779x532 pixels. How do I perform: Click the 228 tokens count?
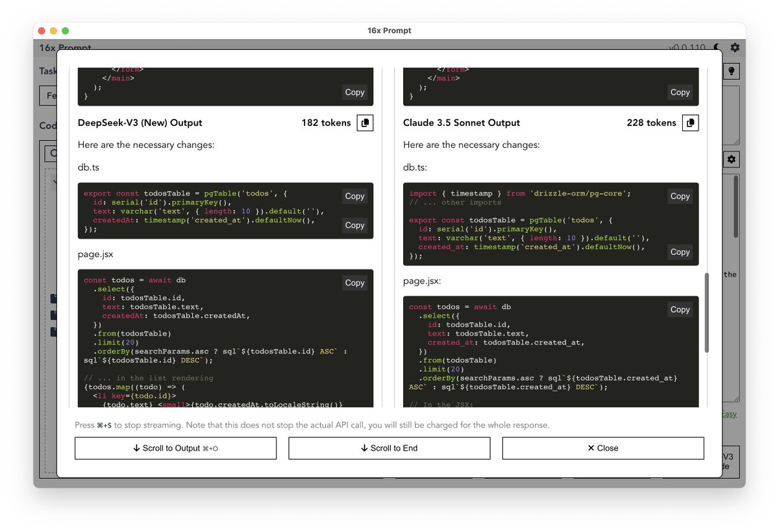tap(651, 123)
